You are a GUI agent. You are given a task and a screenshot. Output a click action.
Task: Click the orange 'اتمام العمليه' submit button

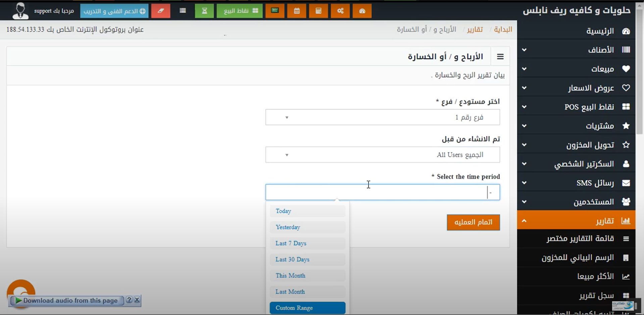pyautogui.click(x=473, y=222)
